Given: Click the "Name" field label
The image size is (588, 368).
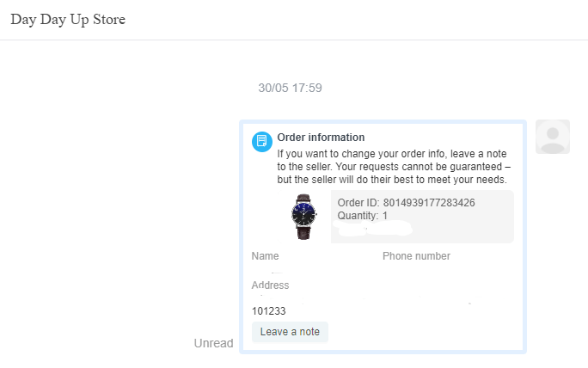Looking at the screenshot, I should [265, 256].
